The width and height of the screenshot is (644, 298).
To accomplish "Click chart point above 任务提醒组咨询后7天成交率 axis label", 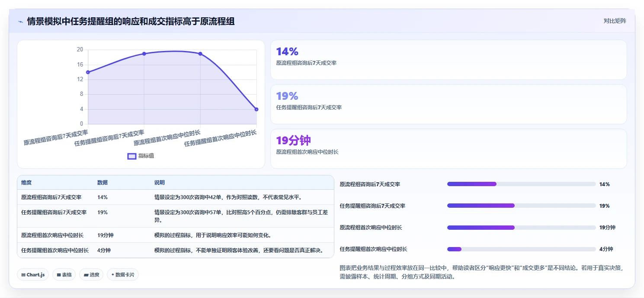I will pos(144,54).
